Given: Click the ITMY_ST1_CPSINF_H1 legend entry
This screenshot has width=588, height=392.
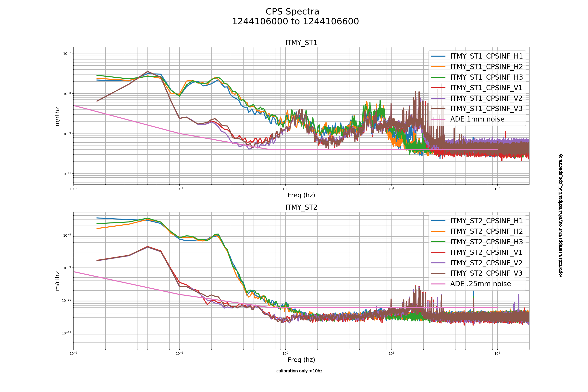Looking at the screenshot, I should (x=477, y=56).
